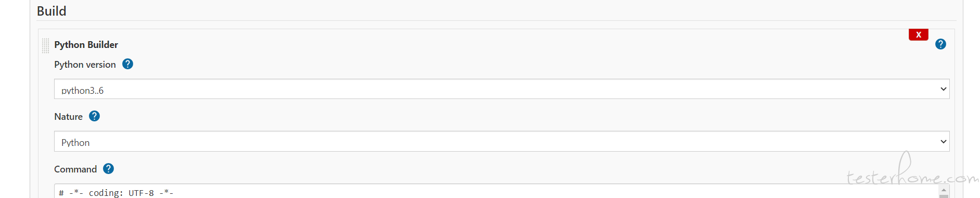Click the Command box scrollbar thumb

pyautogui.click(x=944, y=196)
